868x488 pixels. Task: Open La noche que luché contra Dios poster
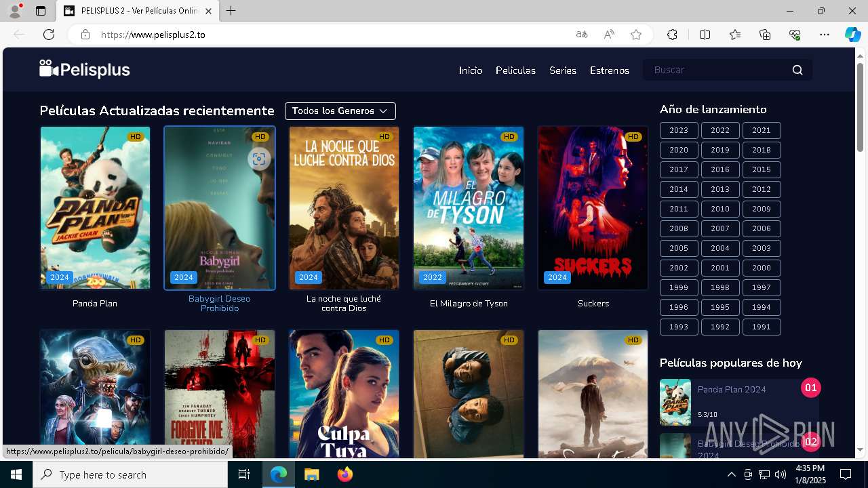pyautogui.click(x=344, y=207)
